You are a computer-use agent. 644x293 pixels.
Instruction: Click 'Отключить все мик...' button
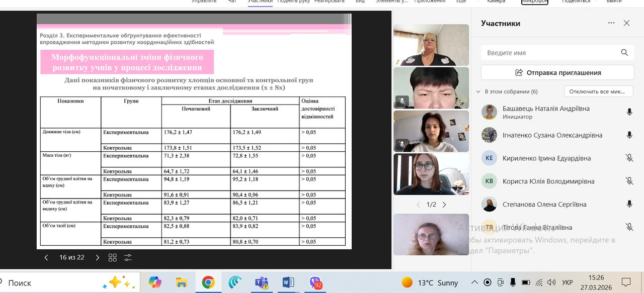click(x=598, y=91)
